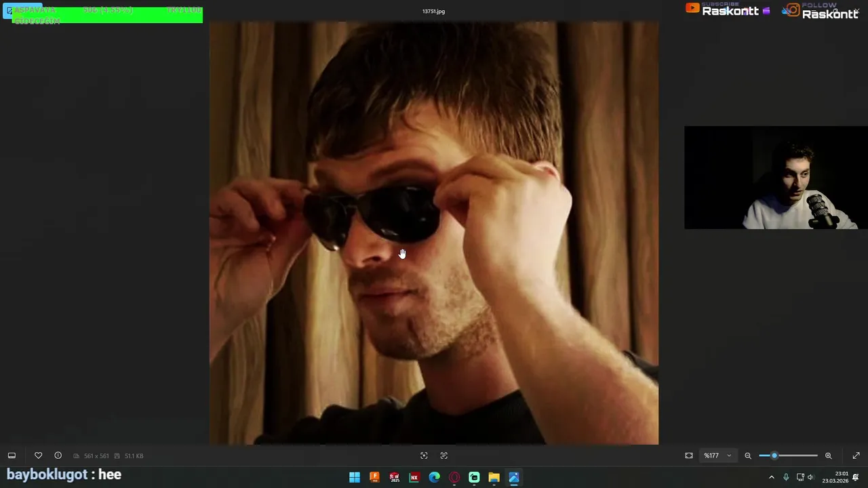Click the scan text icon
Screen dimensions: 868x488
444,455
